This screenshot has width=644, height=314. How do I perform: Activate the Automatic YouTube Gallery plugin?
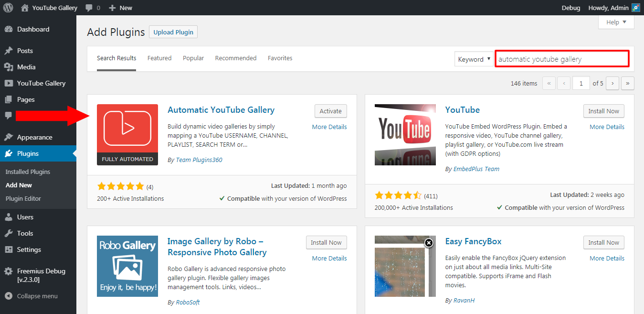(x=330, y=111)
